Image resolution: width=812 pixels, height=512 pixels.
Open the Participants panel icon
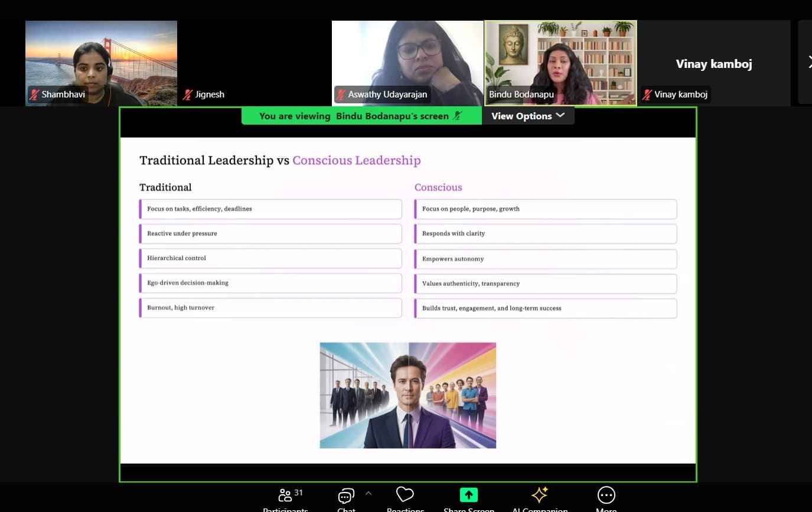(x=285, y=495)
